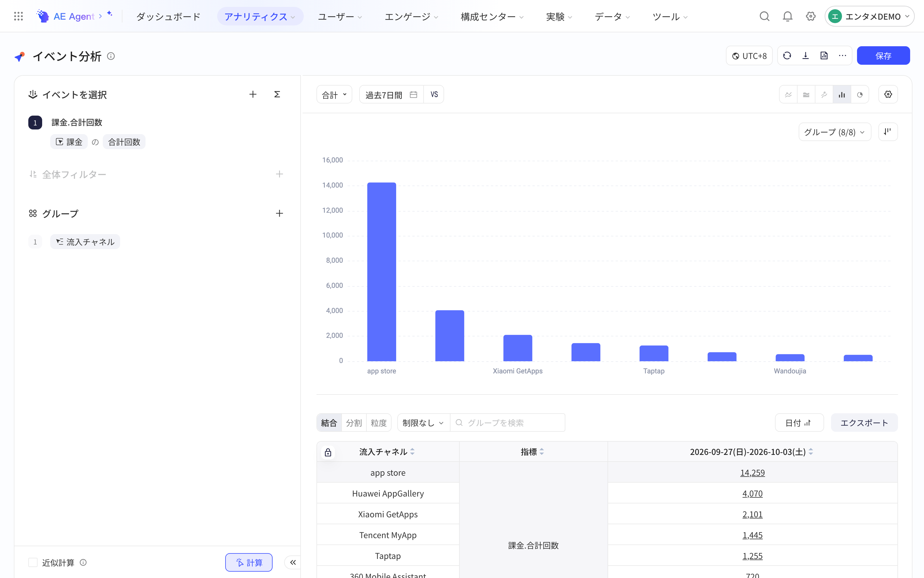Toggle the VS comparison button
924x578 pixels.
tap(434, 95)
